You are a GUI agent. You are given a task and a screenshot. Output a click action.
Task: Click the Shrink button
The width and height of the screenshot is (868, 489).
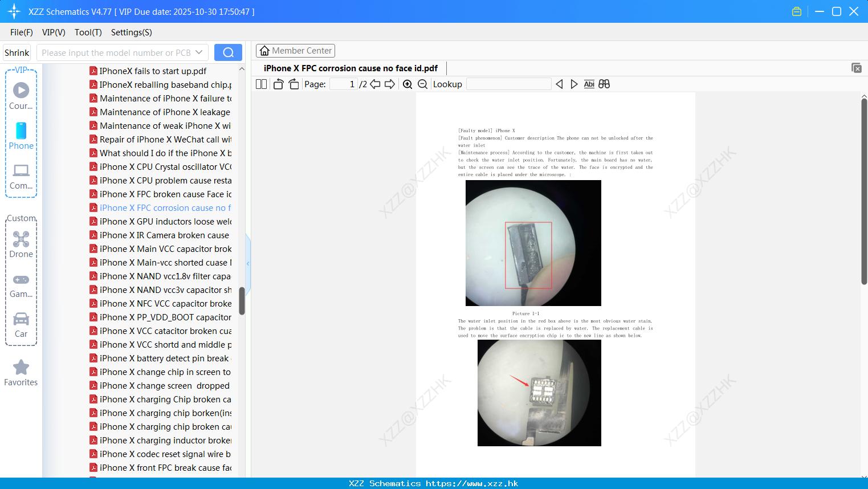click(17, 52)
